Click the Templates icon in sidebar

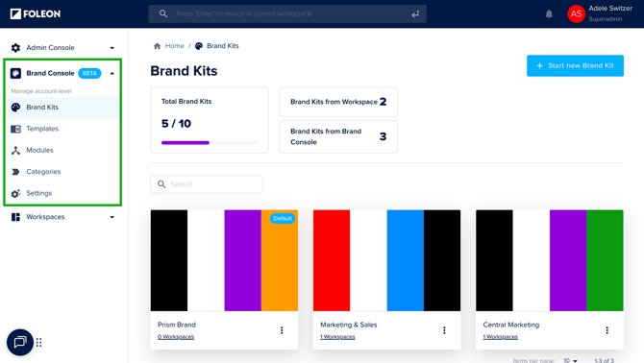(15, 129)
